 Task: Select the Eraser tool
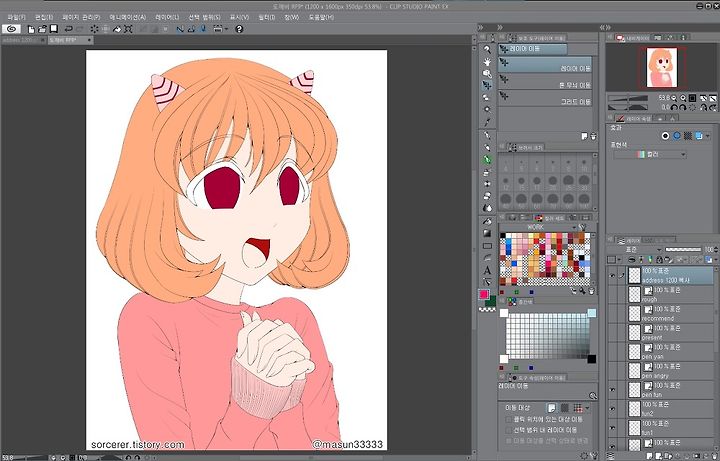coord(487,196)
